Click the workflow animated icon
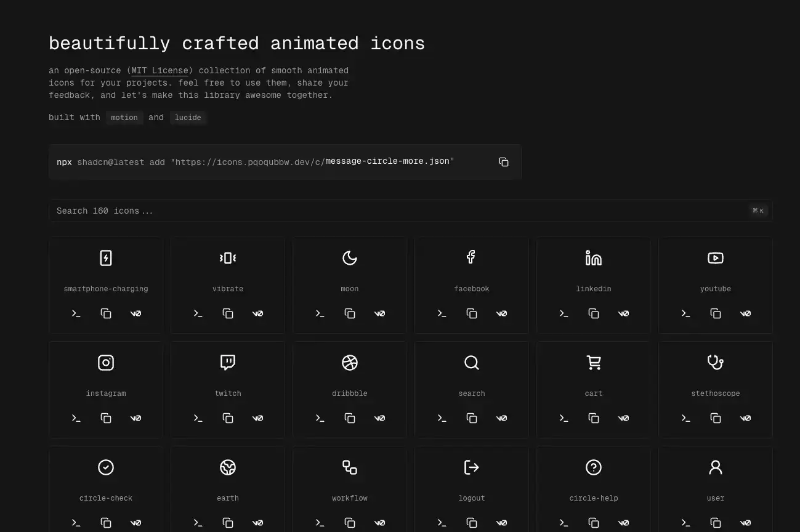 (350, 467)
